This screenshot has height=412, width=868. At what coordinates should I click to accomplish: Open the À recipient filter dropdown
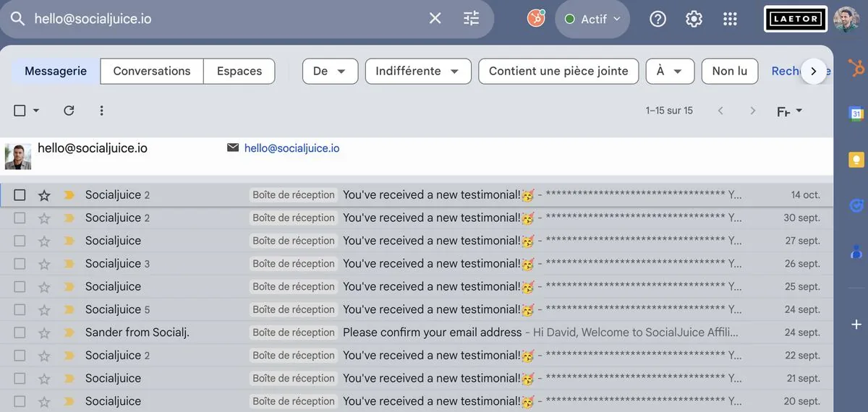click(x=670, y=71)
